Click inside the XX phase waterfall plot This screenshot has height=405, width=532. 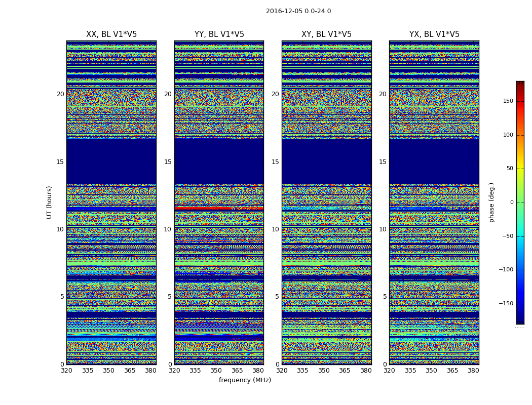(x=111, y=202)
